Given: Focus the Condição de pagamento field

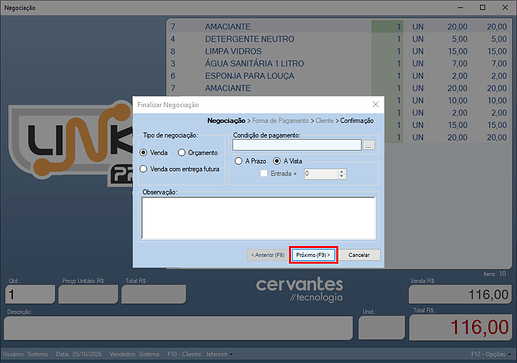Looking at the screenshot, I should coord(297,145).
